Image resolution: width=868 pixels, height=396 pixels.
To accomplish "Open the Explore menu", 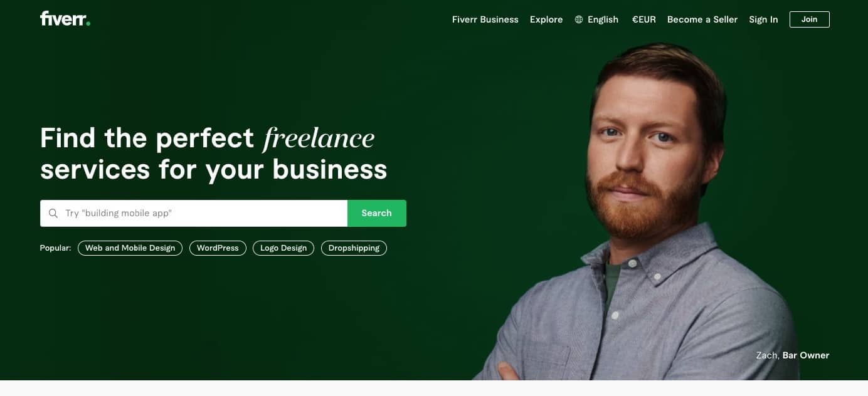I will click(546, 19).
